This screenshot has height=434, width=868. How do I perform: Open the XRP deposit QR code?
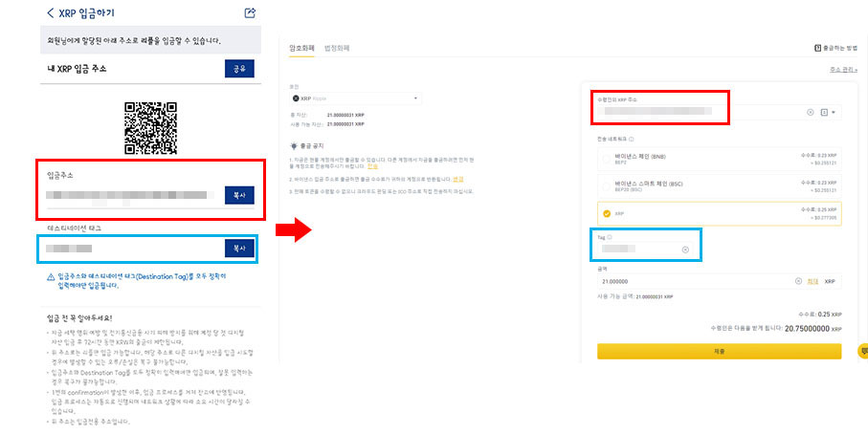150,128
